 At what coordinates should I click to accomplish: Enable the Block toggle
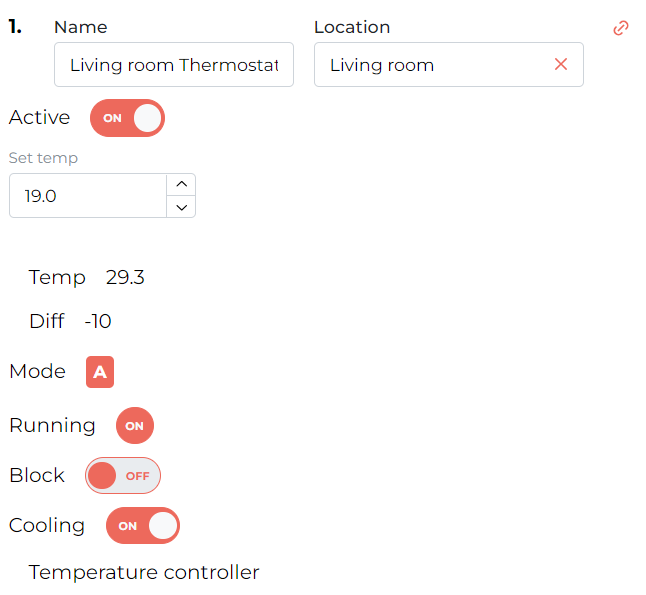click(123, 476)
